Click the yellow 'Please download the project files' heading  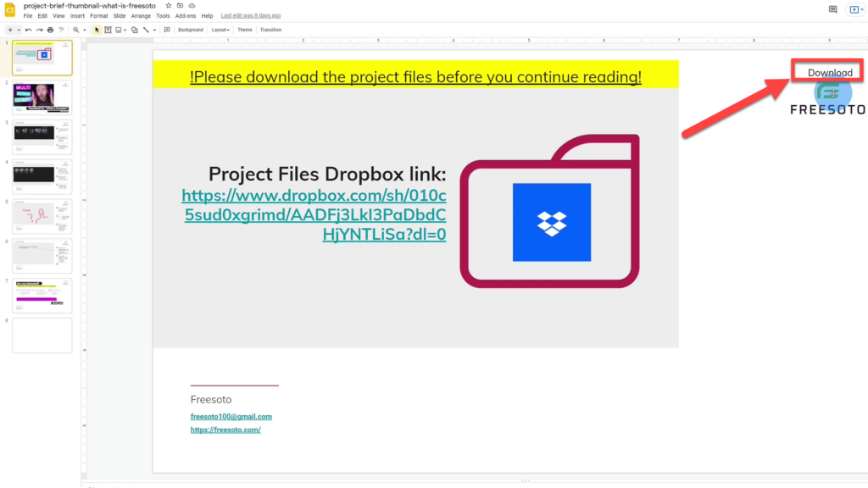coord(415,76)
